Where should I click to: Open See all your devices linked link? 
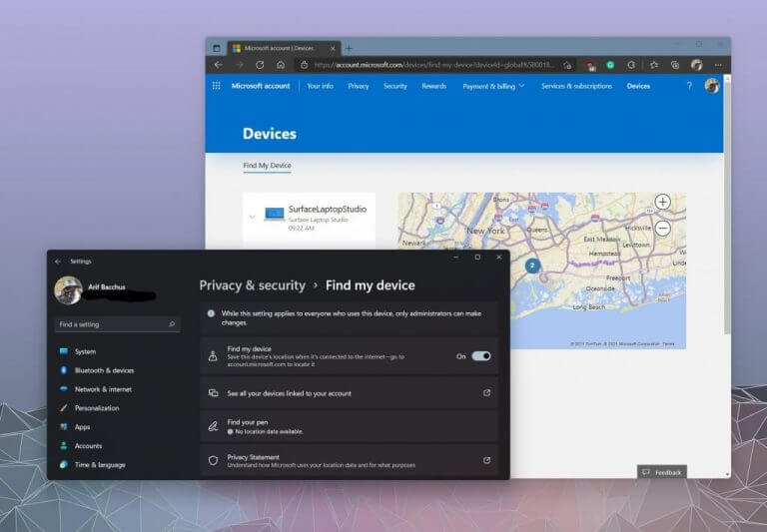point(349,393)
